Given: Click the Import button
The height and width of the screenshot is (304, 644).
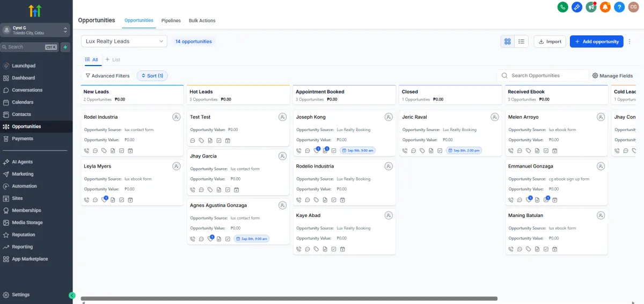Looking at the screenshot, I should point(550,41).
